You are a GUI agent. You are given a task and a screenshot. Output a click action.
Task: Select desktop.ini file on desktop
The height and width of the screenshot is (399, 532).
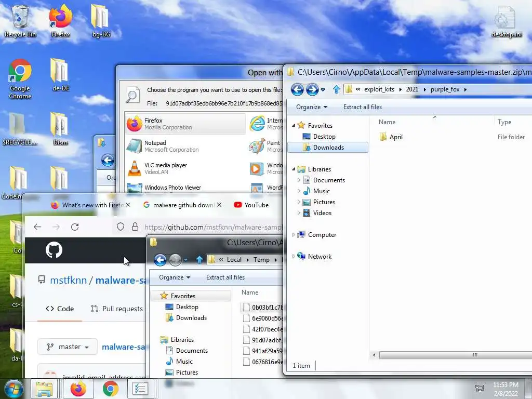click(506, 21)
